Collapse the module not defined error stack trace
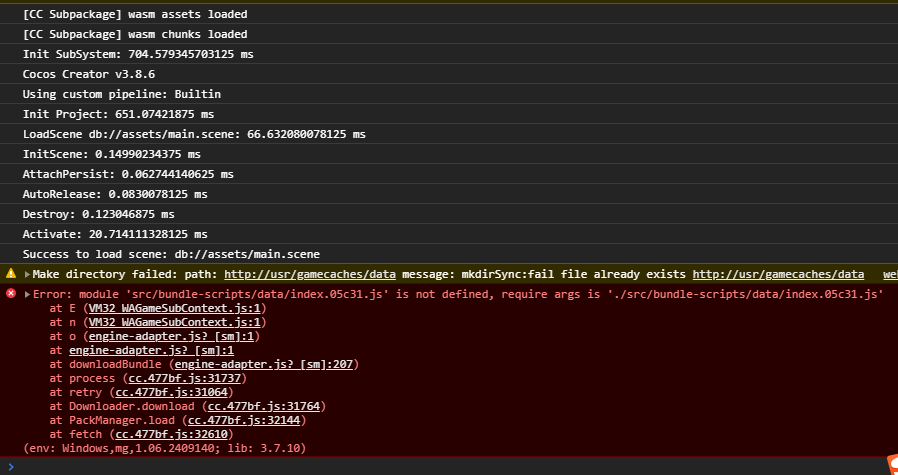This screenshot has width=898, height=475. (x=27, y=294)
